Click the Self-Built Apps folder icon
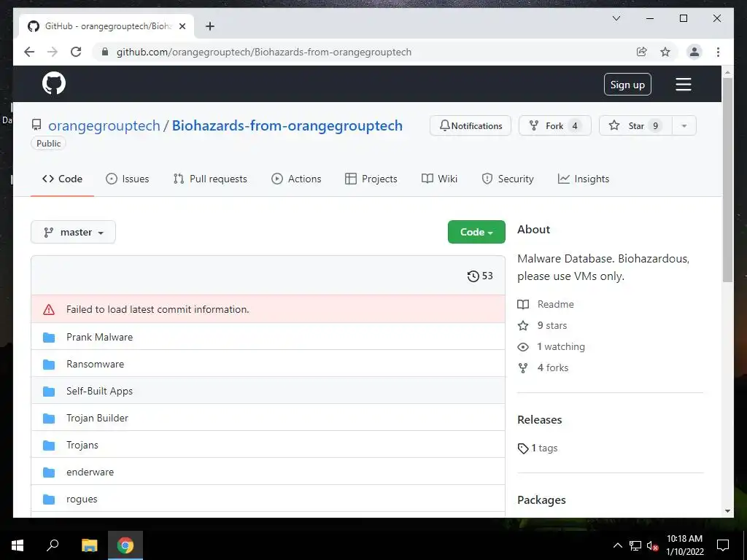Image resolution: width=747 pixels, height=560 pixels. click(x=49, y=392)
